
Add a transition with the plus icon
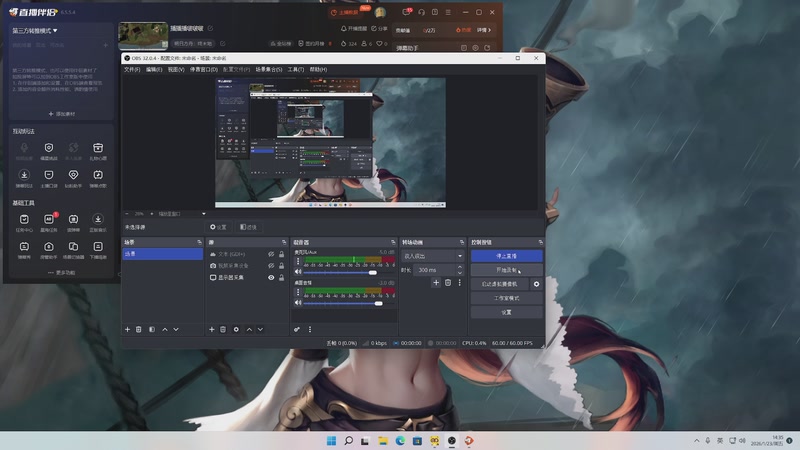click(436, 283)
